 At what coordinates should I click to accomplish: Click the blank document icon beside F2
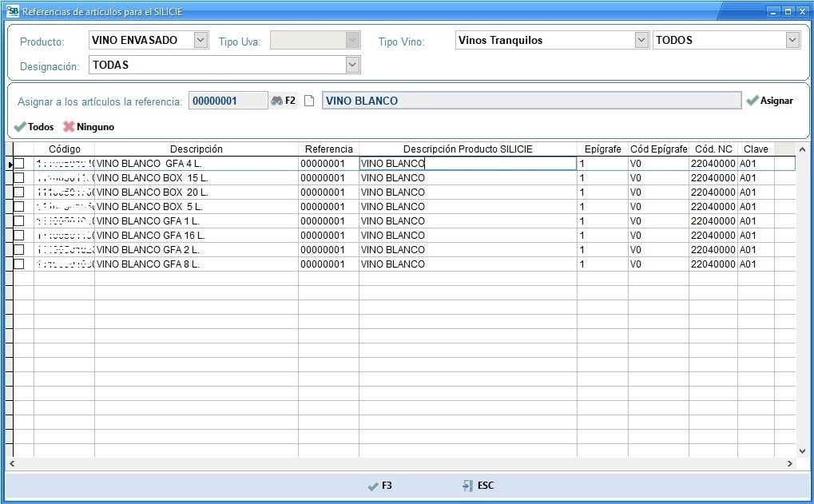[309, 101]
